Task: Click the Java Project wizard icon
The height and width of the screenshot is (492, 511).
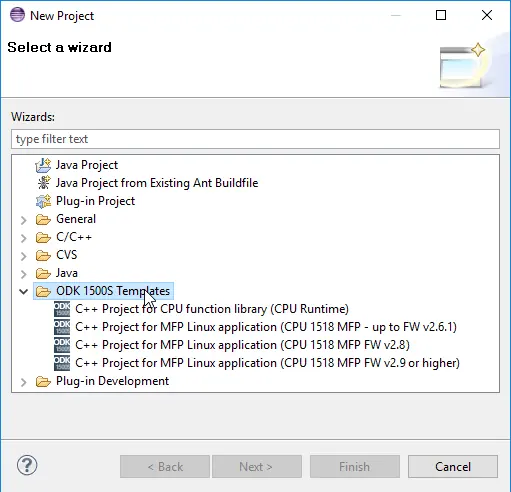Action: pos(43,165)
